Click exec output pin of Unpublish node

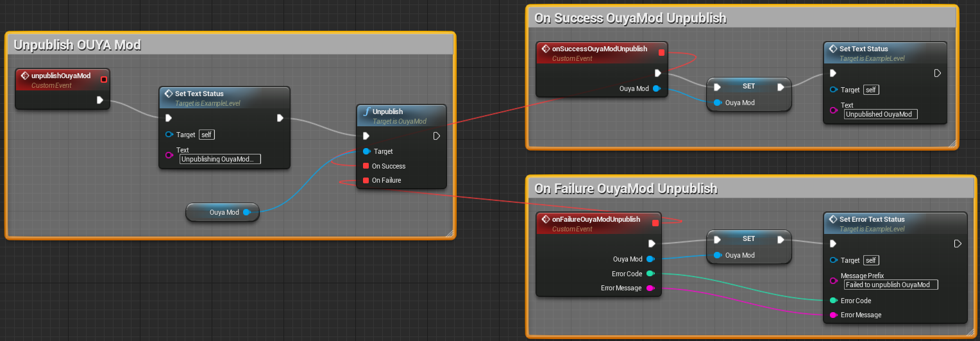tap(437, 136)
